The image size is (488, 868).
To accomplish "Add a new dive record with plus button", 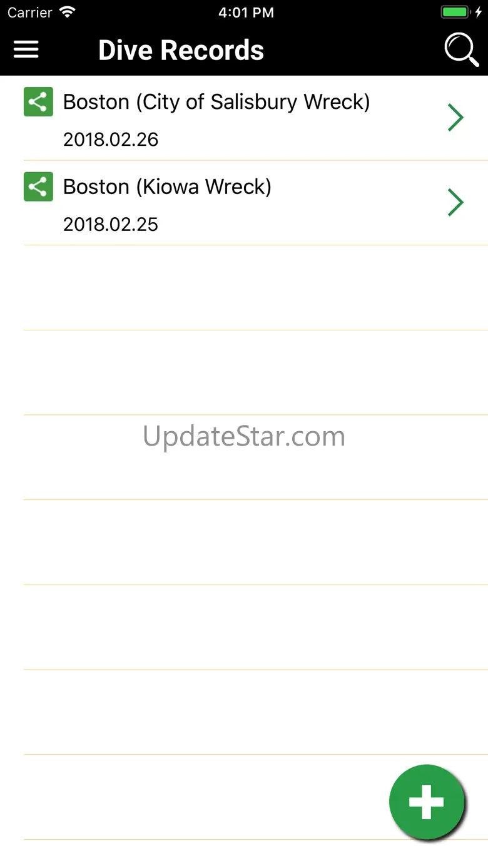I will coord(427,802).
